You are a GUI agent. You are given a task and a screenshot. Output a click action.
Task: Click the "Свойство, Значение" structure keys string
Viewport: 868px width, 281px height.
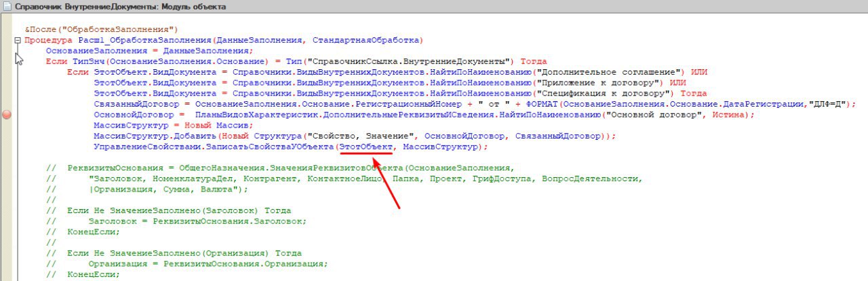[359, 136]
